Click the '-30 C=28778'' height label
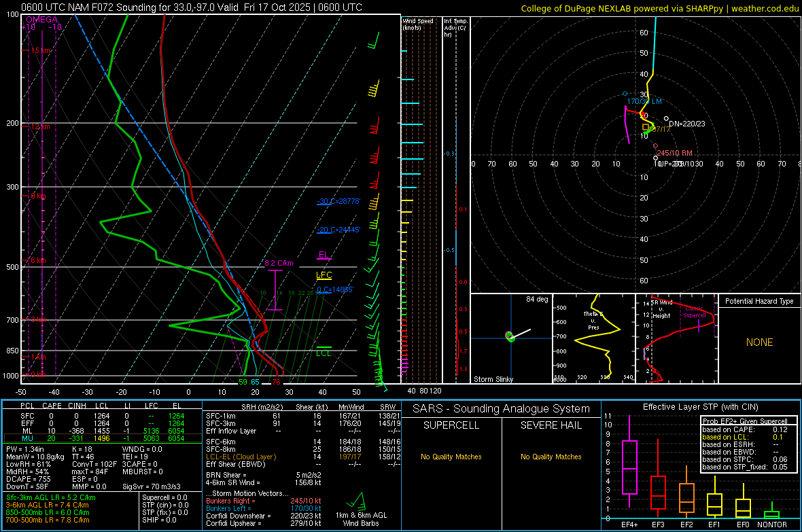The width and height of the screenshot is (802, 532). click(x=338, y=202)
